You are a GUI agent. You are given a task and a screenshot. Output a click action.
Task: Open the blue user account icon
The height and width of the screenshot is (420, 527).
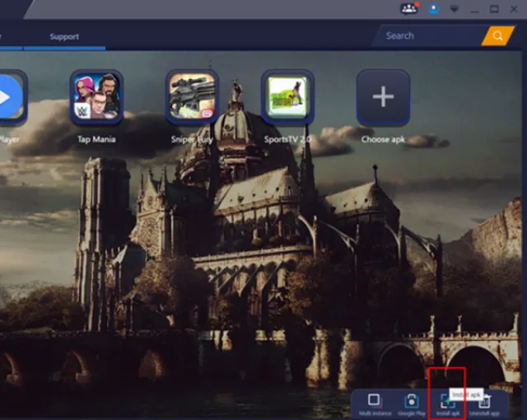tap(434, 9)
